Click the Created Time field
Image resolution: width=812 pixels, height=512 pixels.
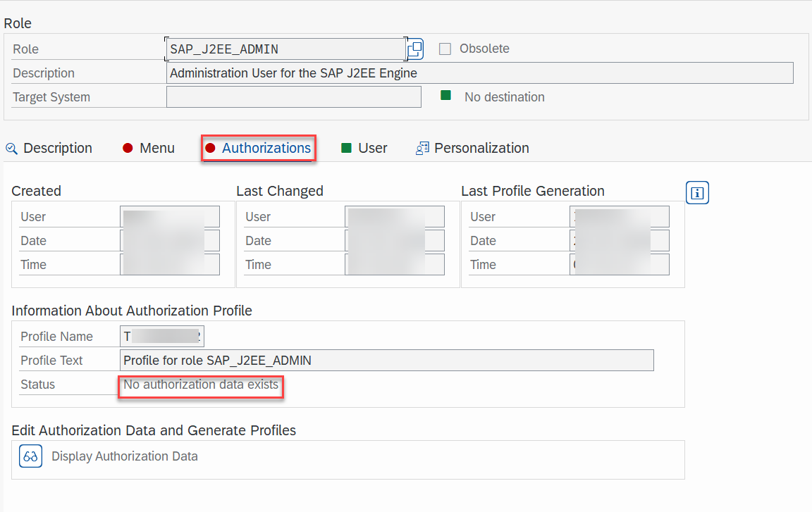[x=170, y=264]
